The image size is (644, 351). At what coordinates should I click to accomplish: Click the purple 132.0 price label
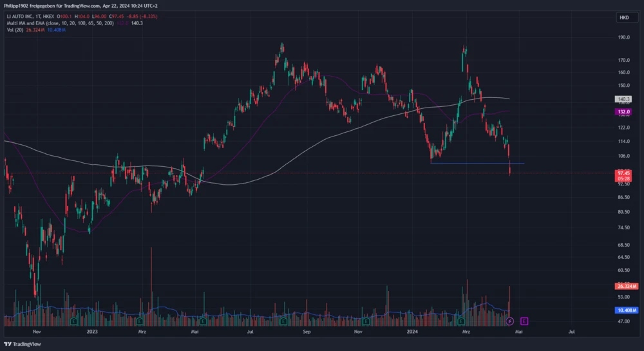(623, 111)
